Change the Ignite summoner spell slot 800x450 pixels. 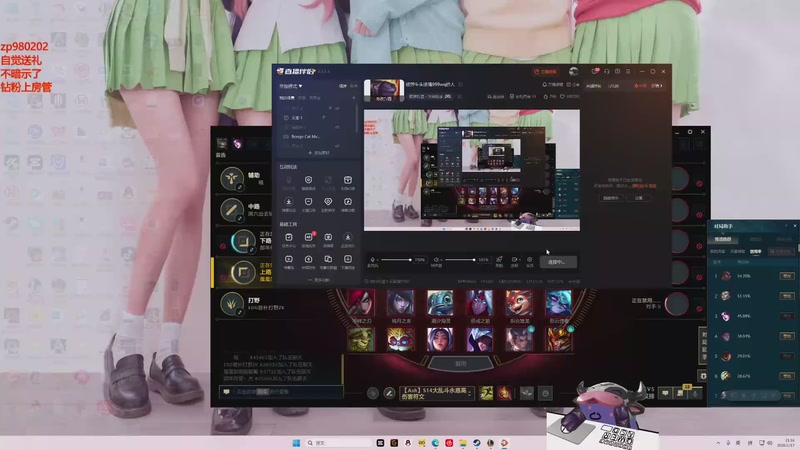click(504, 393)
